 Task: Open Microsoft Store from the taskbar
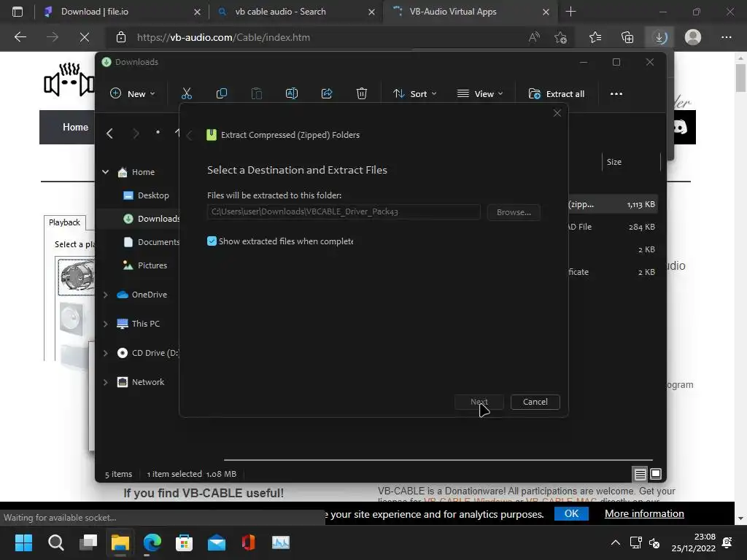coord(184,542)
